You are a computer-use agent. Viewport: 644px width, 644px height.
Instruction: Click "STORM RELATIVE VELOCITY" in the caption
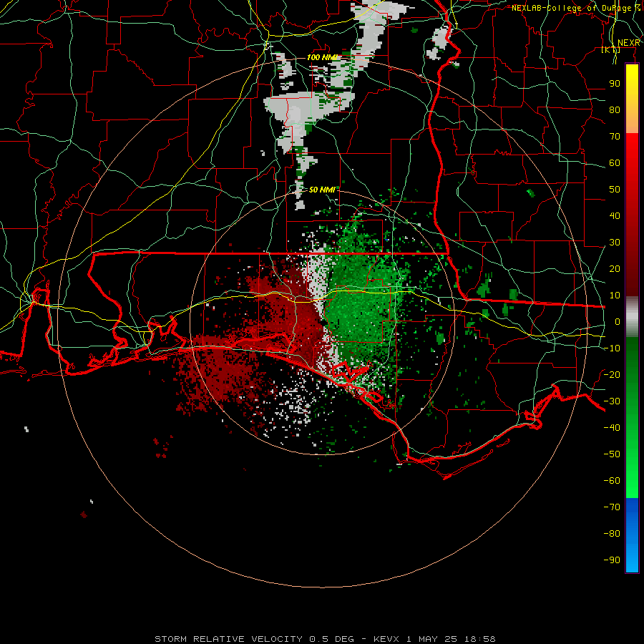229,639
